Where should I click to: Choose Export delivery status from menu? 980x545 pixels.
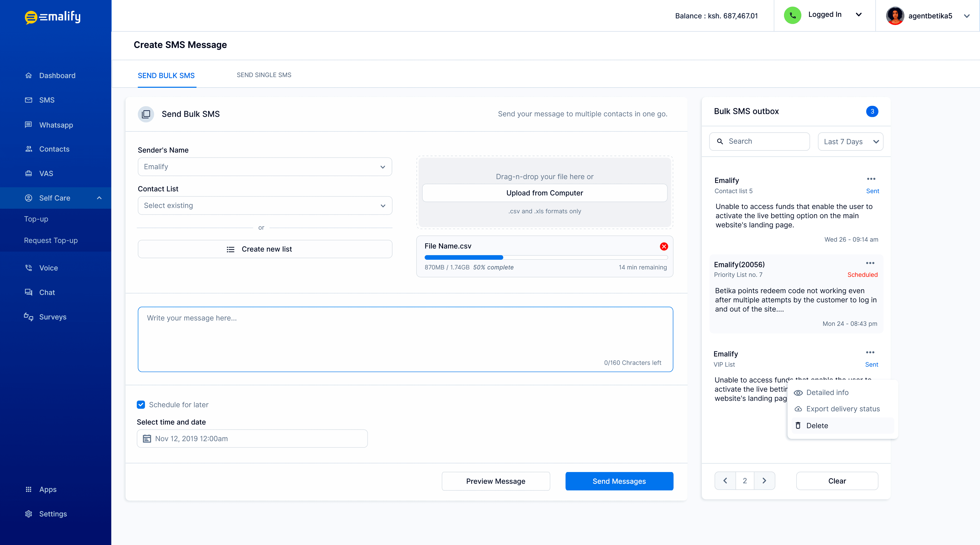(x=843, y=409)
